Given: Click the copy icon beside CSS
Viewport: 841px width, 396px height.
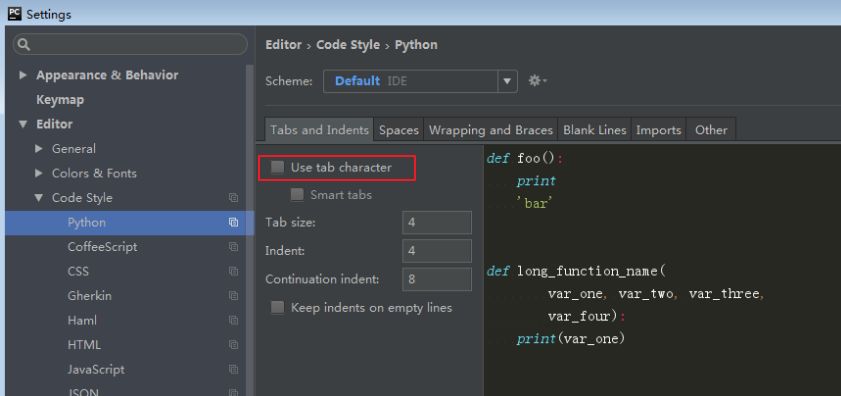Looking at the screenshot, I should click(x=233, y=272).
